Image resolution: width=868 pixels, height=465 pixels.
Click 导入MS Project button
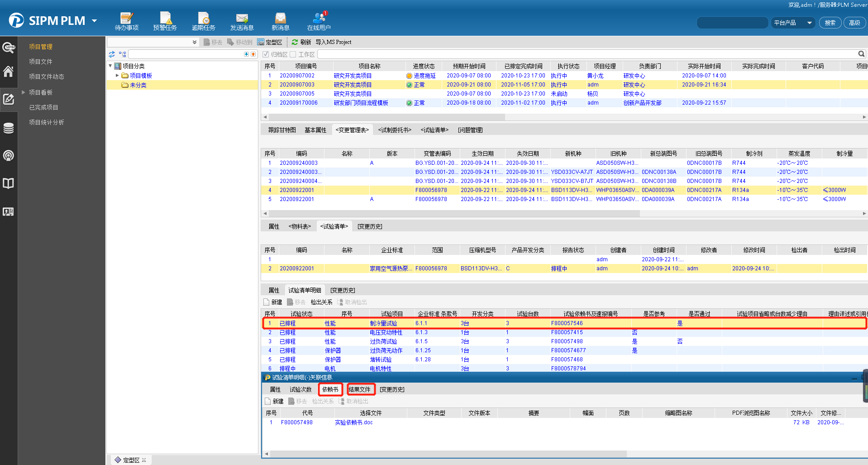[x=333, y=42]
